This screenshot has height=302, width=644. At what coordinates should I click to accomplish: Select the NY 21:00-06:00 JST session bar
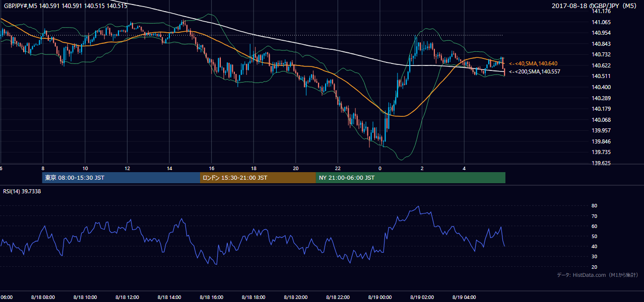coord(411,178)
